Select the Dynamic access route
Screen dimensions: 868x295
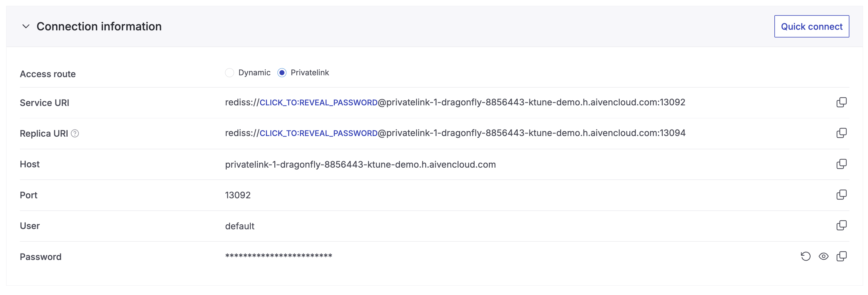click(229, 73)
